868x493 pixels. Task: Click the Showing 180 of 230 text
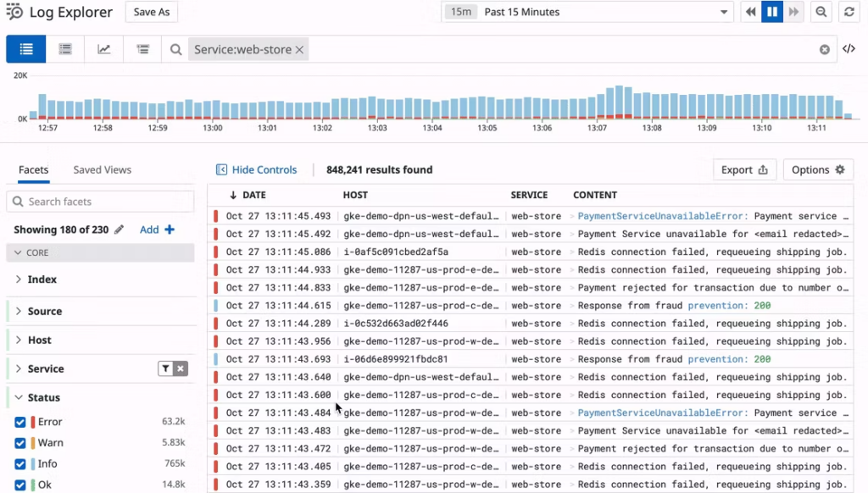(x=61, y=230)
